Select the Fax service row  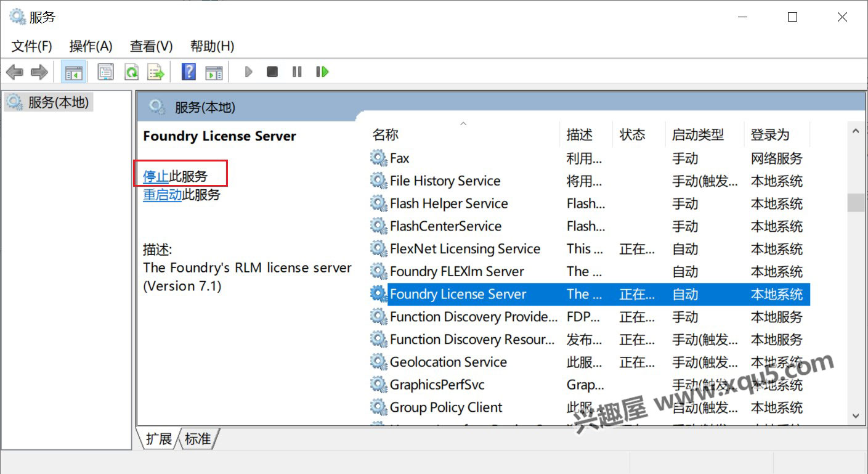[x=590, y=158]
